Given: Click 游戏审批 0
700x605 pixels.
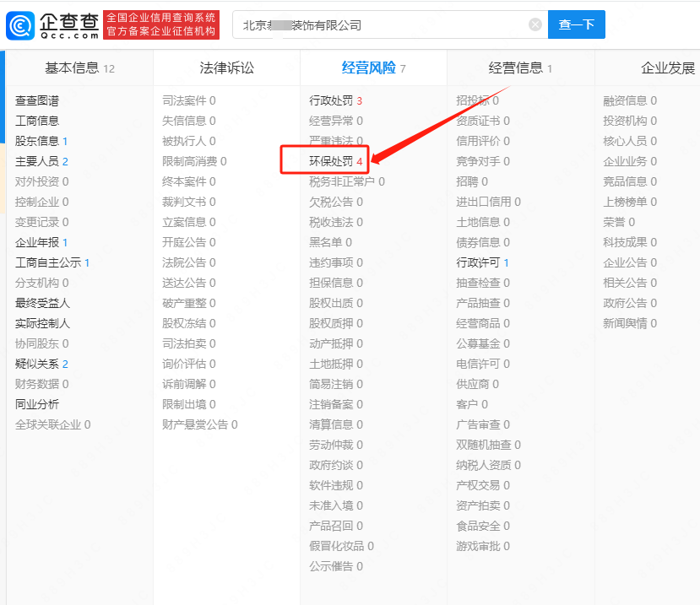Looking at the screenshot, I should [483, 547].
